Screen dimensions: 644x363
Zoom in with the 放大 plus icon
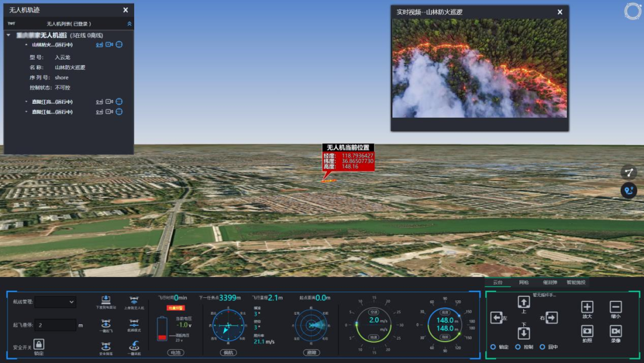point(587,307)
